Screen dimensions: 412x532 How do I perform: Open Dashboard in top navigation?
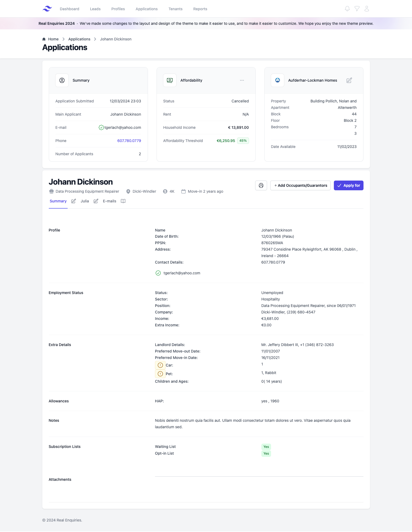(x=70, y=9)
